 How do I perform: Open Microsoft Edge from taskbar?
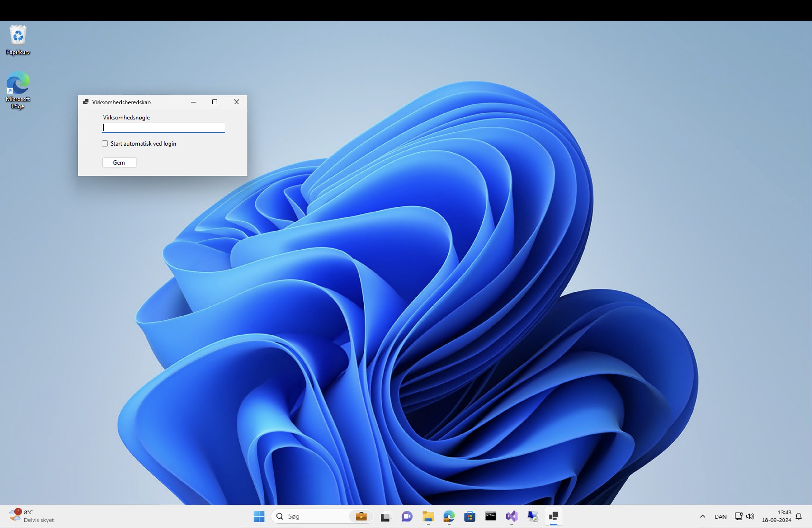449,516
